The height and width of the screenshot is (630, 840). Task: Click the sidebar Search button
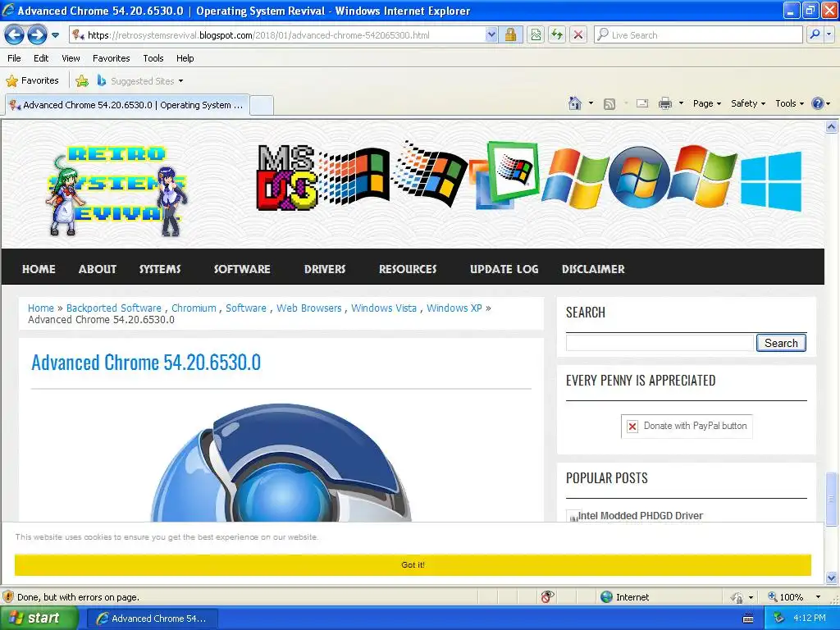pyautogui.click(x=781, y=343)
